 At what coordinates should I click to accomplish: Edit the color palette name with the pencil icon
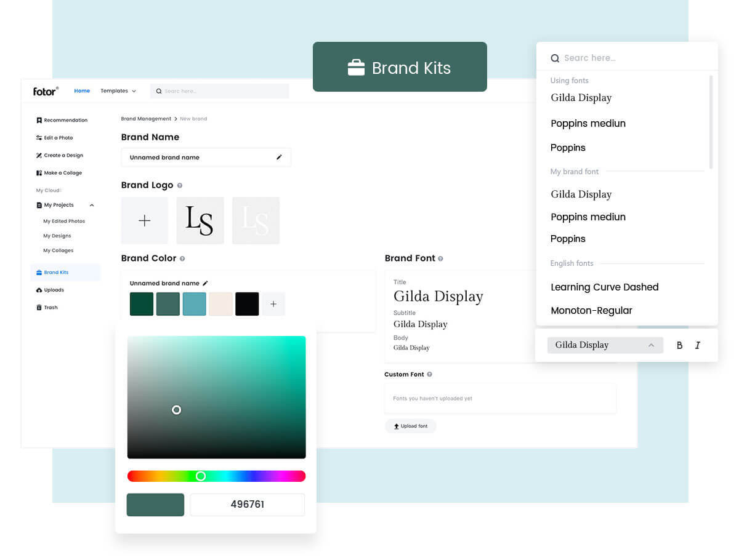(x=206, y=283)
